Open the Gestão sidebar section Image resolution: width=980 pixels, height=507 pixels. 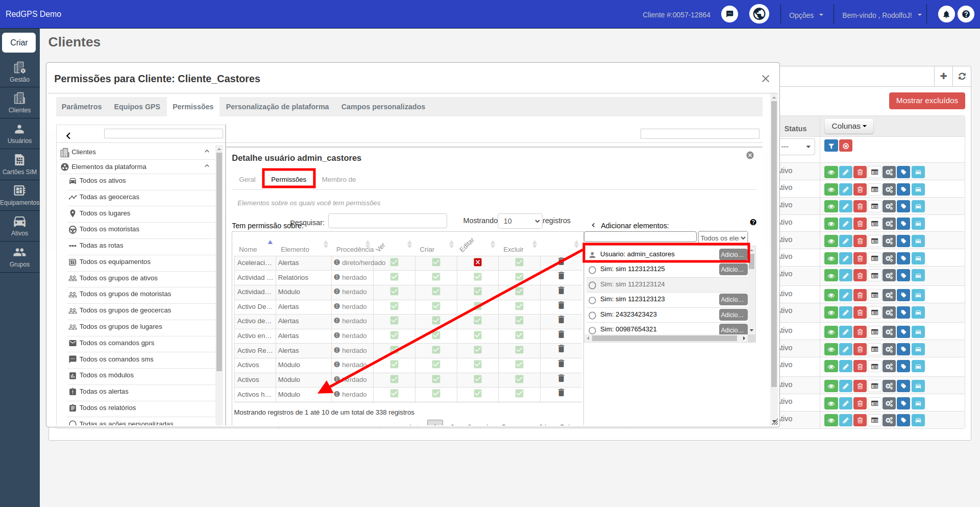(19, 72)
